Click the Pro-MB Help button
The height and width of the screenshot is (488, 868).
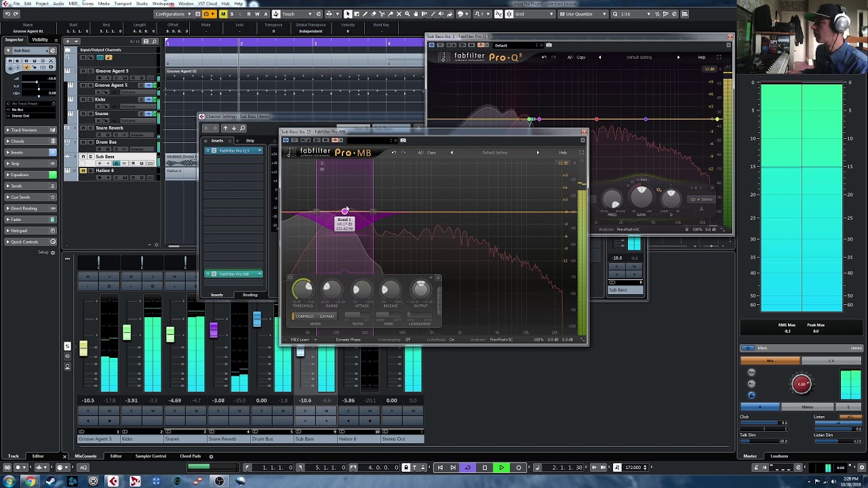(x=563, y=152)
